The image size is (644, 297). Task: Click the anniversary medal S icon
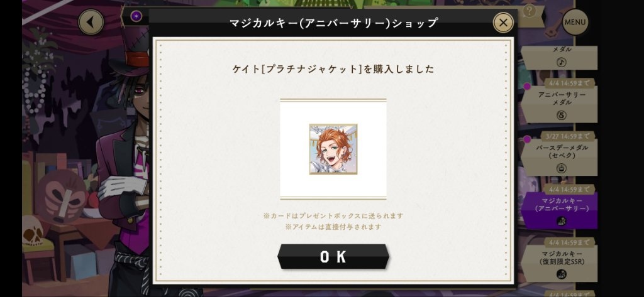tap(561, 116)
